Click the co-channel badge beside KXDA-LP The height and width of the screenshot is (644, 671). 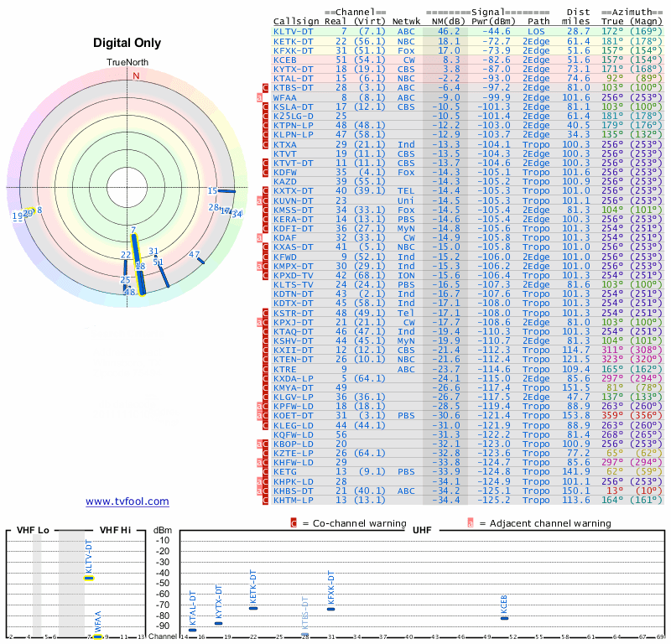click(265, 379)
